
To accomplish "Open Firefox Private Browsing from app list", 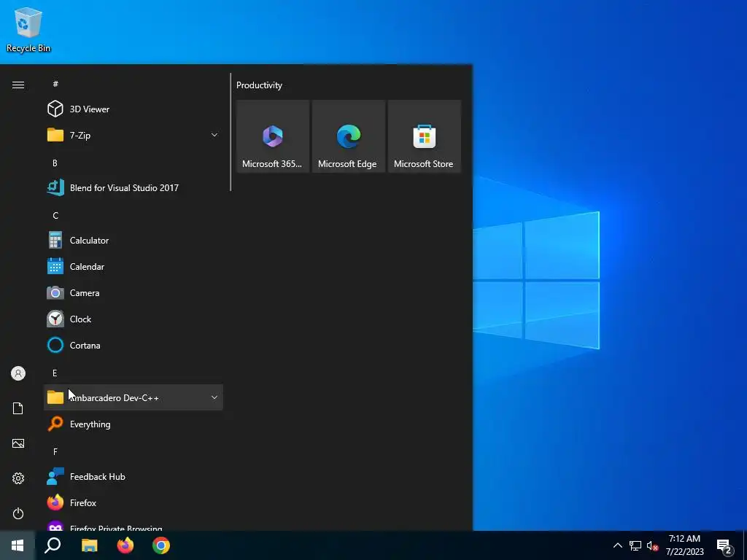I will coord(133,525).
